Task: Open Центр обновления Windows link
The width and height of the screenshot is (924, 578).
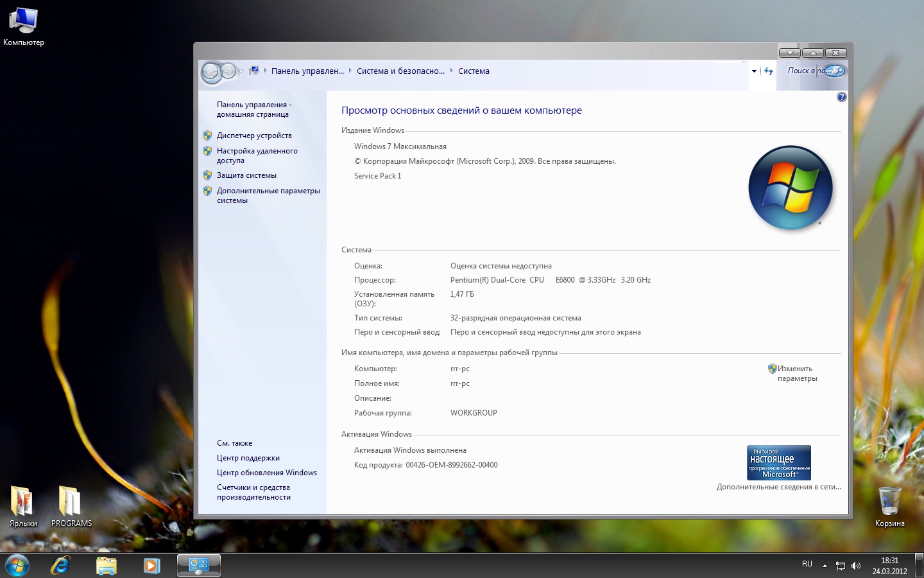Action: point(267,473)
